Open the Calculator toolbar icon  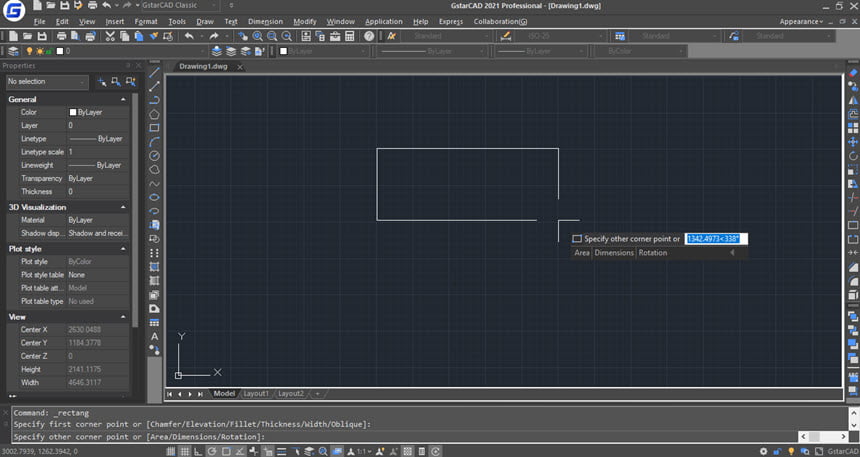pyautogui.click(x=349, y=36)
